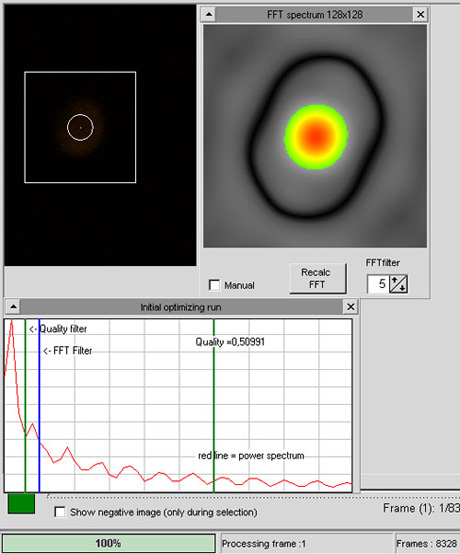The height and width of the screenshot is (554, 460).
Task: Collapse the Initial optimizing run panel
Action: (13, 307)
